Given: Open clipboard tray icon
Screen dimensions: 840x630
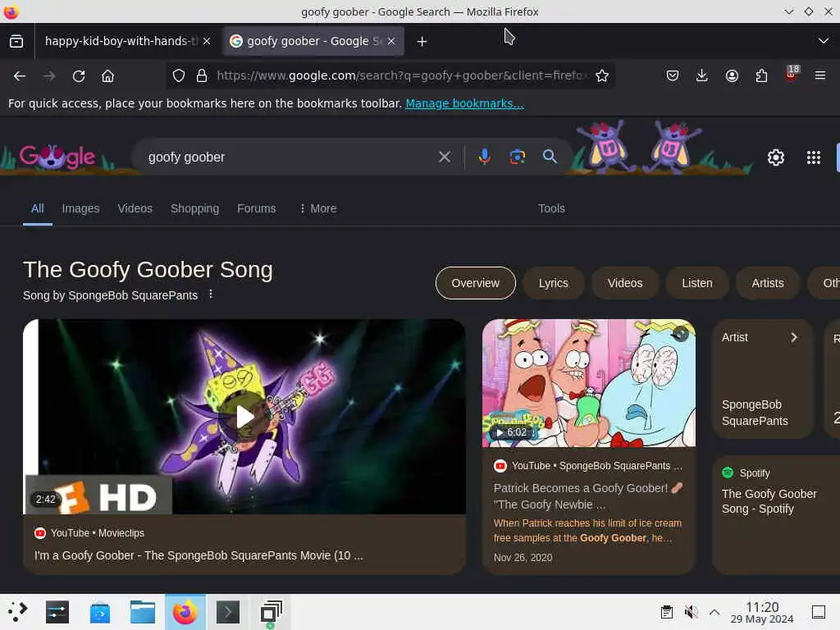Looking at the screenshot, I should coord(666,612).
